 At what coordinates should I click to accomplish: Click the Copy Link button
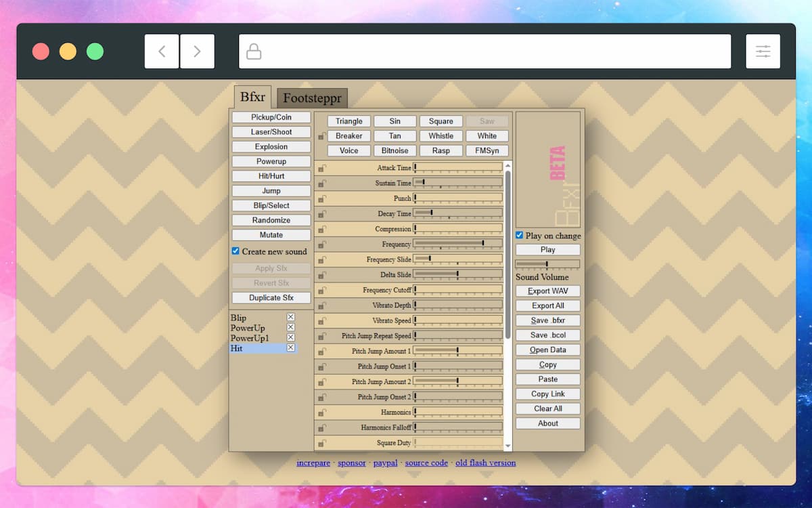(x=548, y=394)
